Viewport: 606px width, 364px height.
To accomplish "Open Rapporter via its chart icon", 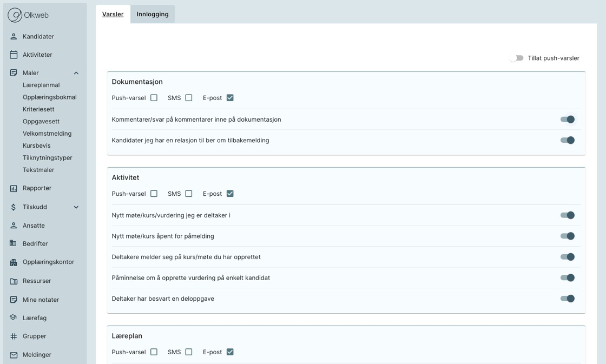I will pyautogui.click(x=14, y=188).
